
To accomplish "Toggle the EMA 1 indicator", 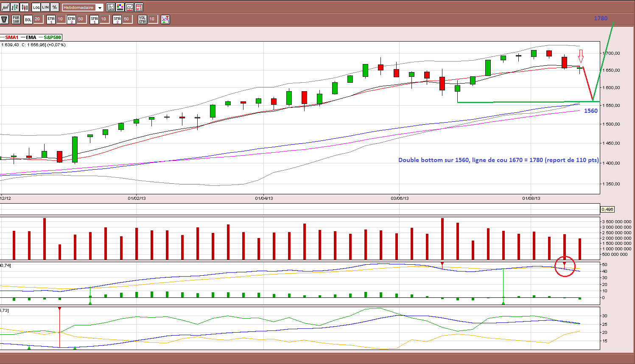I will coord(51,20).
